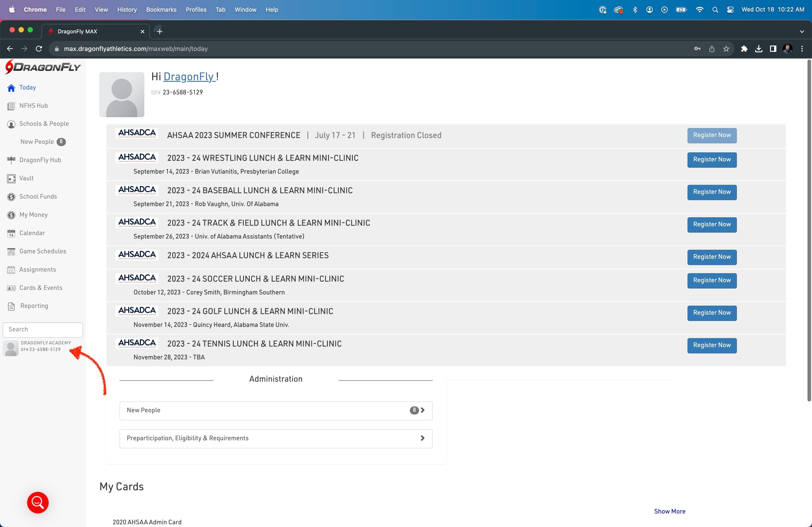Click the DragonFly Hub dragonfly icon
The height and width of the screenshot is (527, 812).
[x=11, y=160]
